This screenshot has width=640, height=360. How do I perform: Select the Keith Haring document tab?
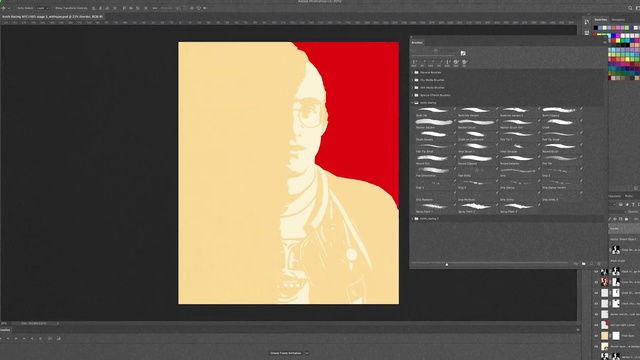(x=53, y=17)
